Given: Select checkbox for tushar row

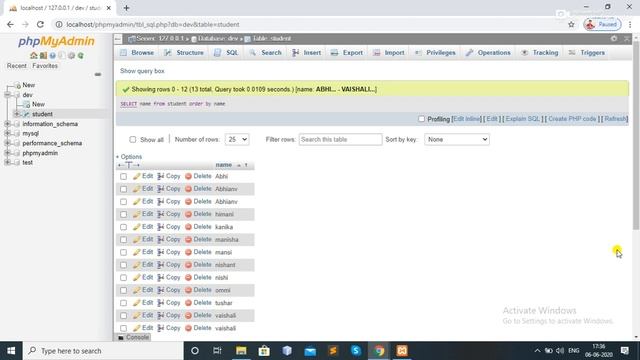Looking at the screenshot, I should point(123,303).
